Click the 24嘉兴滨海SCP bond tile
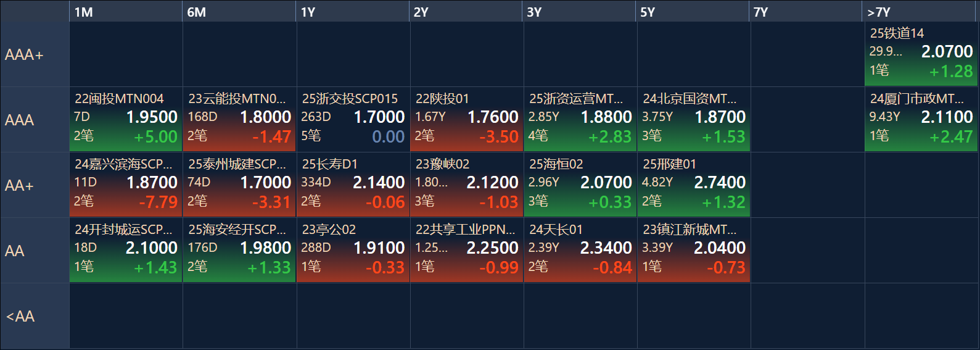The height and width of the screenshot is (350, 980). pos(126,185)
